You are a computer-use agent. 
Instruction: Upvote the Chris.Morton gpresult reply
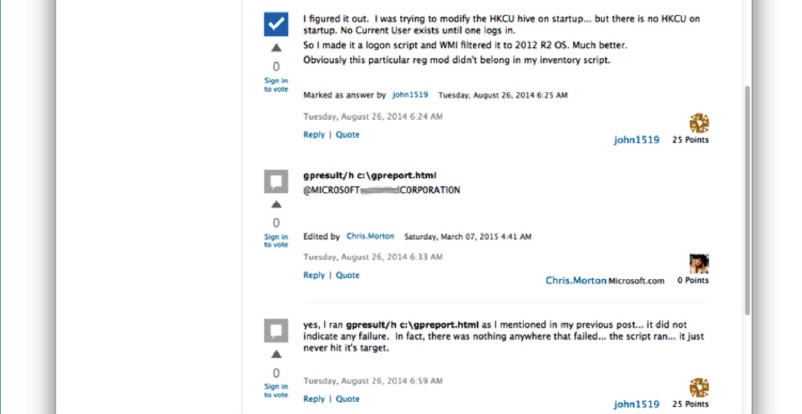coord(276,205)
